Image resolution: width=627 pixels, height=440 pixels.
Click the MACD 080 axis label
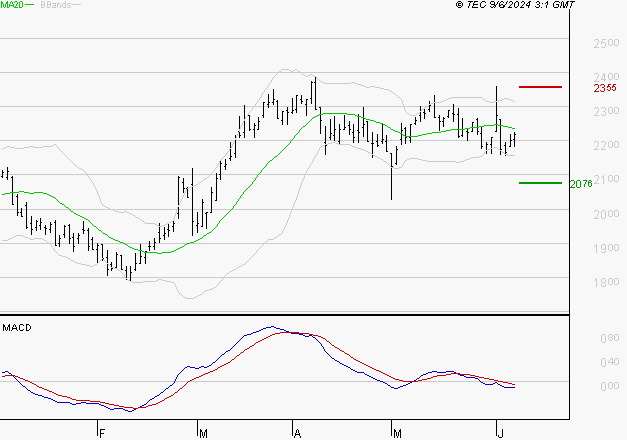610,338
